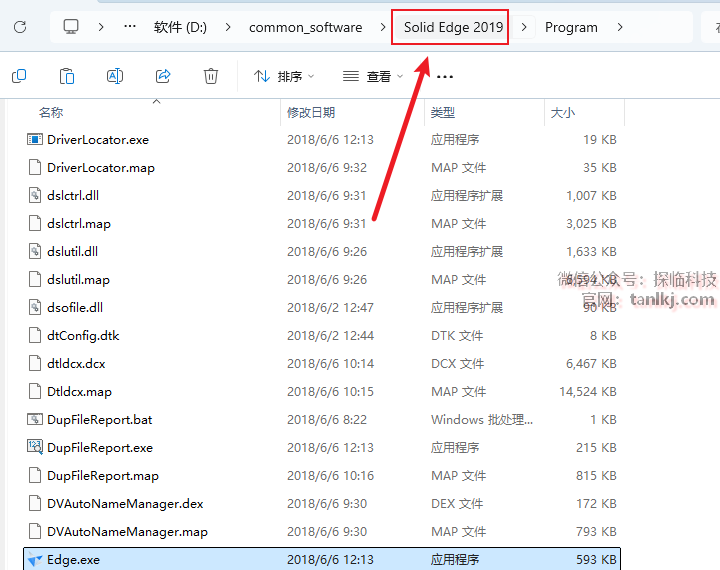Select the DriverLocator.exe file icon
The width and height of the screenshot is (720, 570).
coord(35,139)
